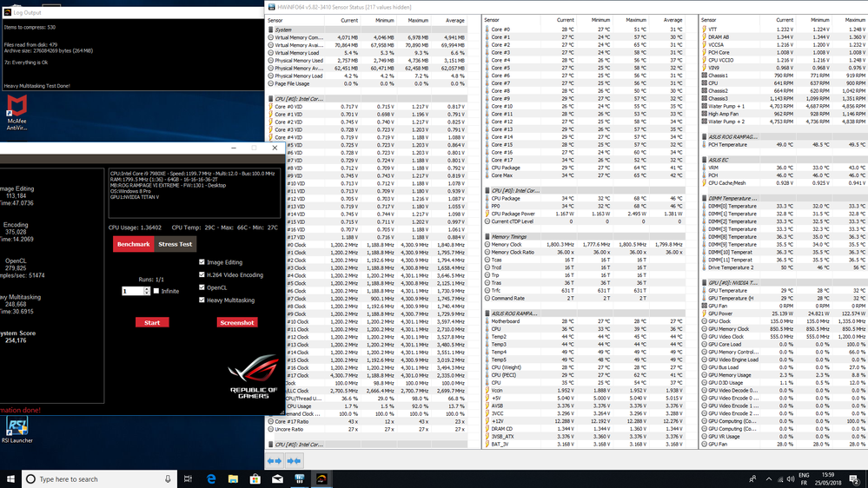Collapse the DIMM Temperature sensor group

(x=704, y=199)
